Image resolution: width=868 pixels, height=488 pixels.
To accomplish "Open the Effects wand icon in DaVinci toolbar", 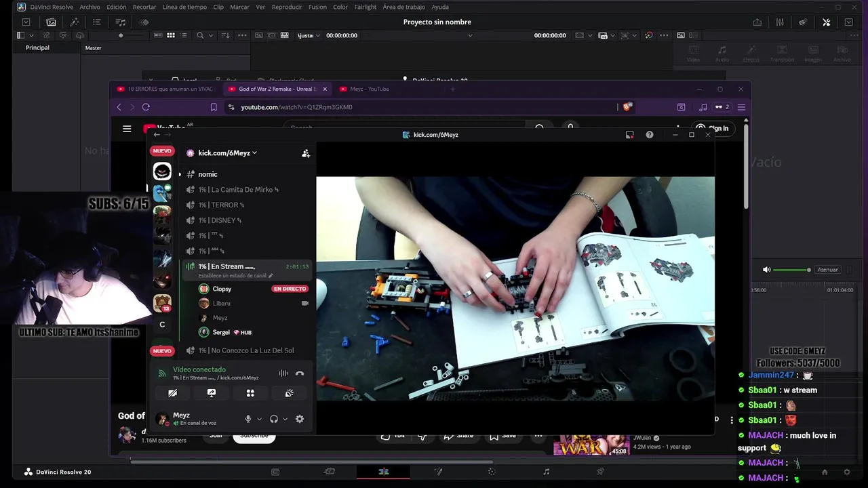I will [x=75, y=22].
